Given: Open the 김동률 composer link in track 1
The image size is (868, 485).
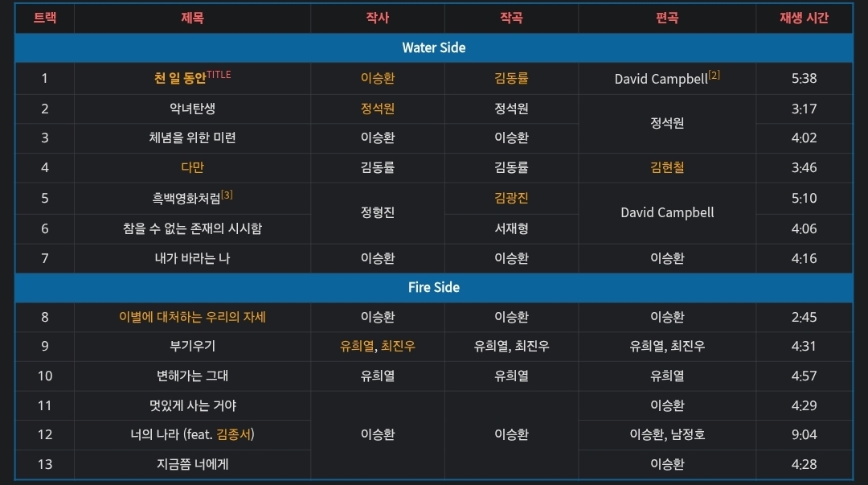Looking at the screenshot, I should coord(511,79).
